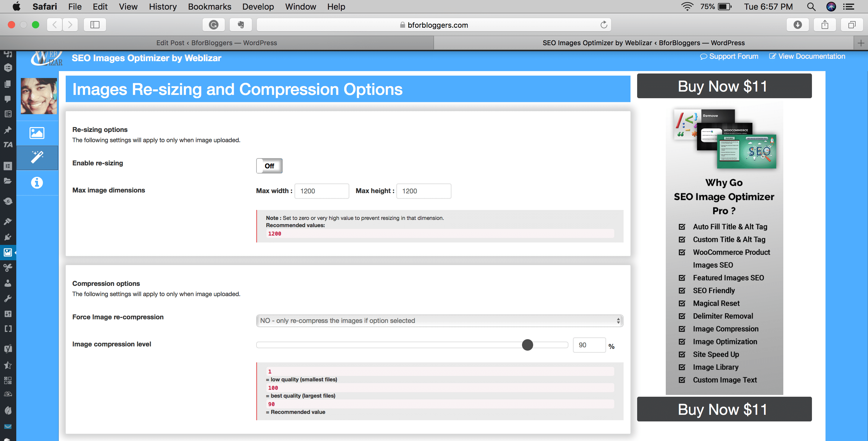Toggle Safari sidebar button
Screen dimensions: 868x441
95,25
